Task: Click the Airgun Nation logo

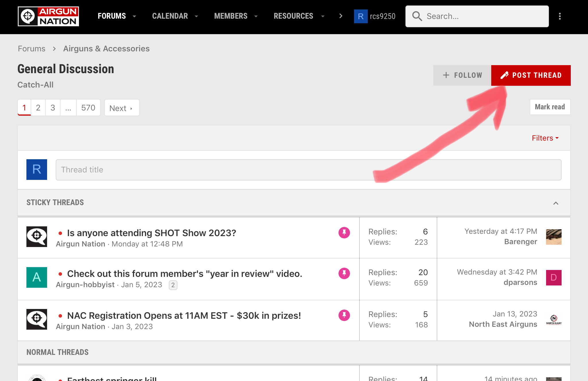Action: point(48,16)
